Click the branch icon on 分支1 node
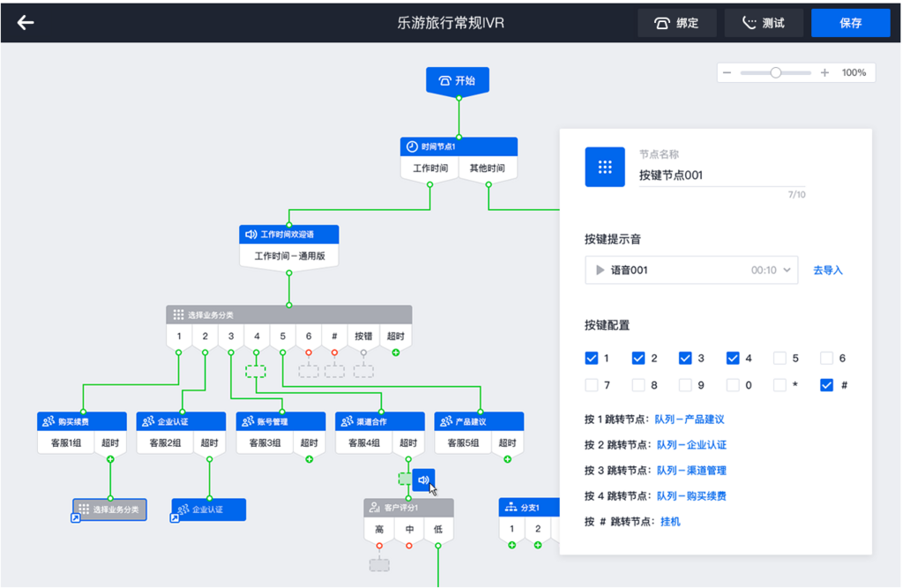Image resolution: width=903 pixels, height=588 pixels. tap(511, 506)
